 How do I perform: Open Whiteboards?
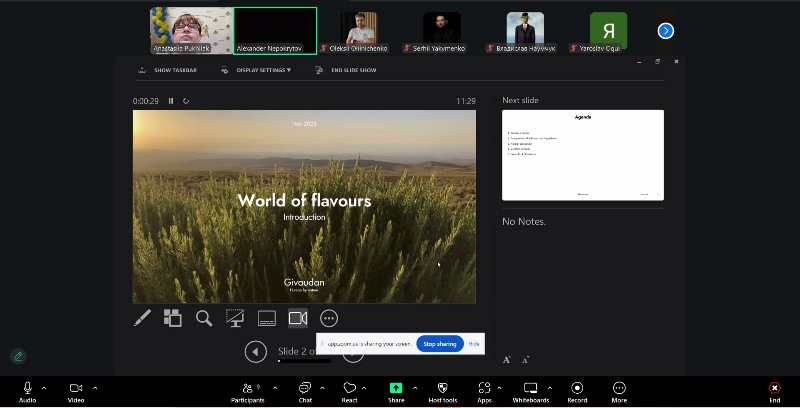[531, 392]
